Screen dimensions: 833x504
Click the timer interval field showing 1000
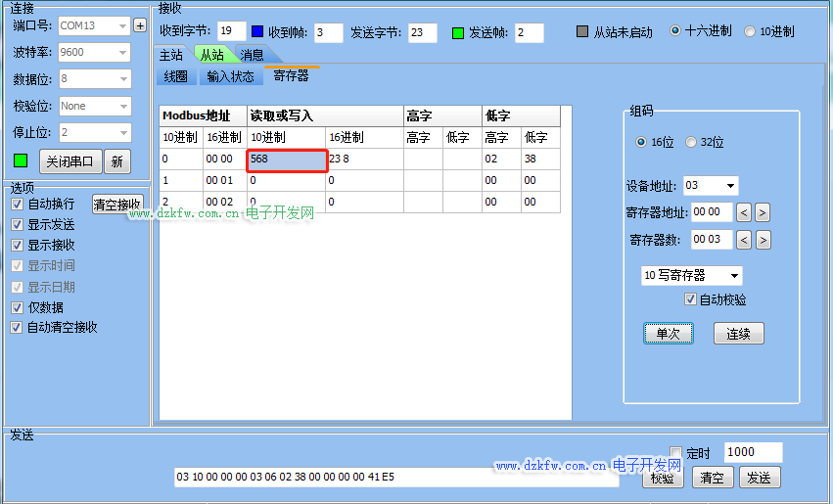(752, 452)
